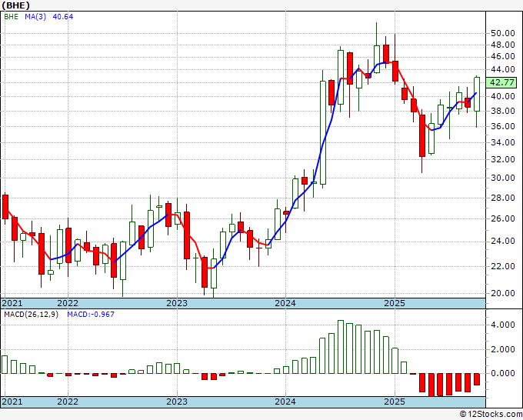Click the last red MACD histogram bar
523x420 pixels.
[477, 379]
